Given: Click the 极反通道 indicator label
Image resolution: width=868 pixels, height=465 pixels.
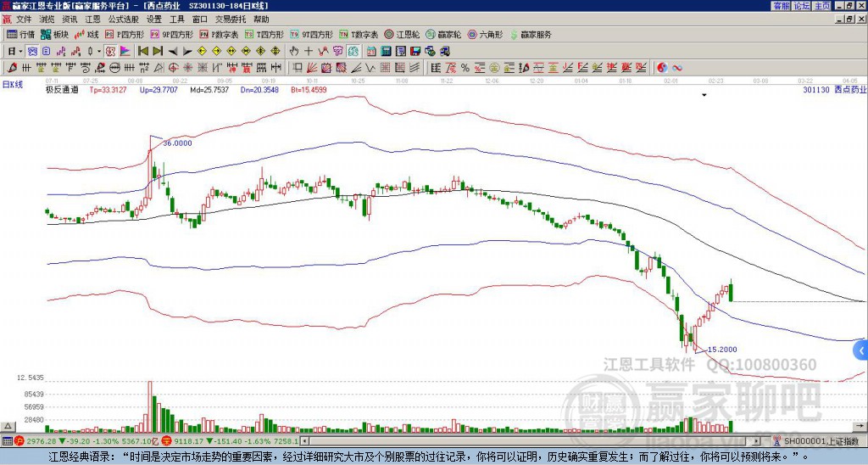Looking at the screenshot, I should click(x=61, y=89).
